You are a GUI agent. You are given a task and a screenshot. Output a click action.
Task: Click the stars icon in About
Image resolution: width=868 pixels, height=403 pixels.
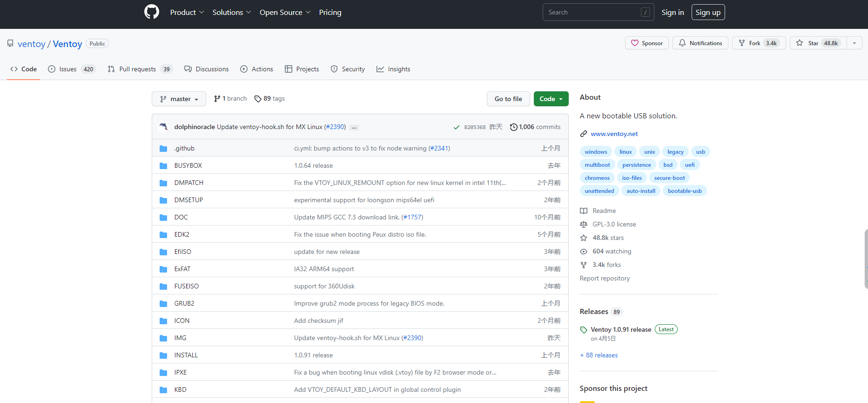(x=584, y=238)
